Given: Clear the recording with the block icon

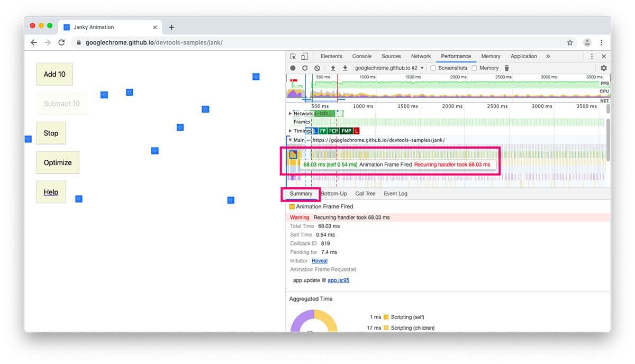Looking at the screenshot, I should pos(317,68).
